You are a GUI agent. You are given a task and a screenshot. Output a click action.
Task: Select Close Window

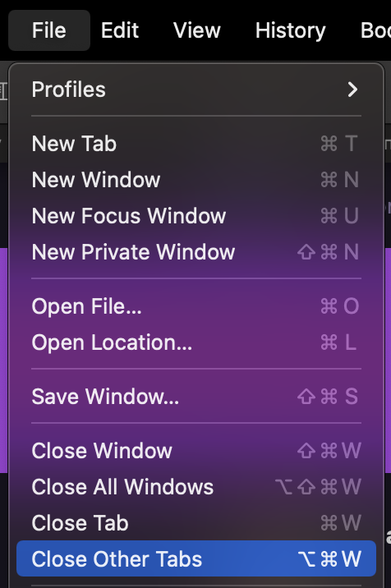[196, 450]
